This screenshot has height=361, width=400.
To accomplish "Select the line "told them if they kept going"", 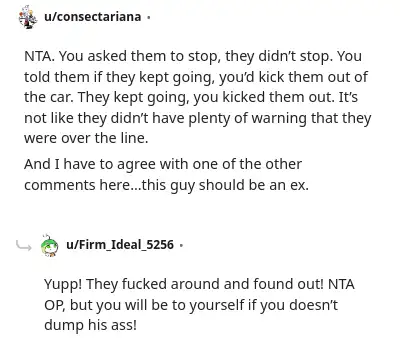I will pyautogui.click(x=196, y=77).
